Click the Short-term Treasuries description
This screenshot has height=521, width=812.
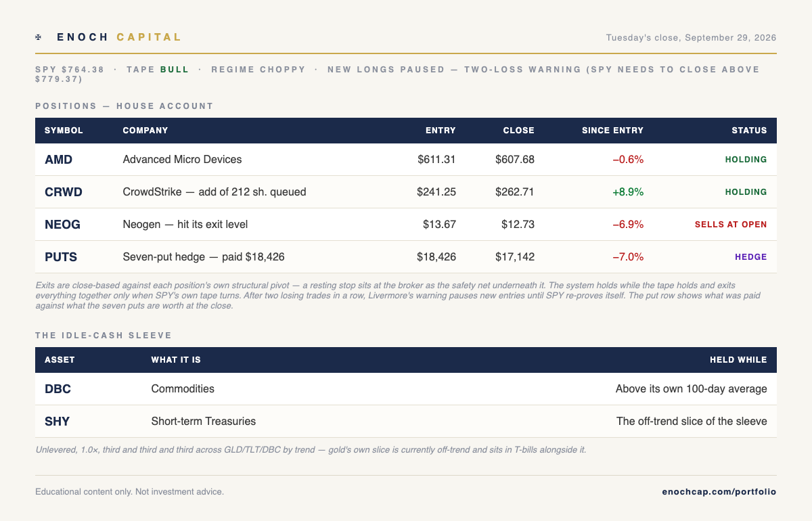[204, 422]
